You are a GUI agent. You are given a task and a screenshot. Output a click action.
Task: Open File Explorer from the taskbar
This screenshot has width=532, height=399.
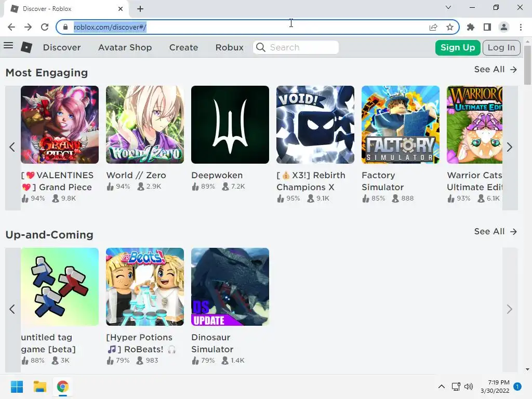39,387
